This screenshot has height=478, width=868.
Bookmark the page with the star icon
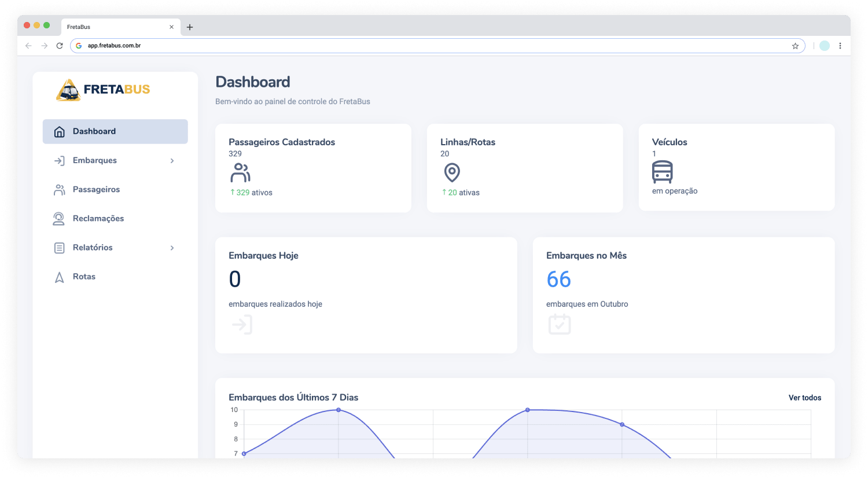pyautogui.click(x=795, y=45)
